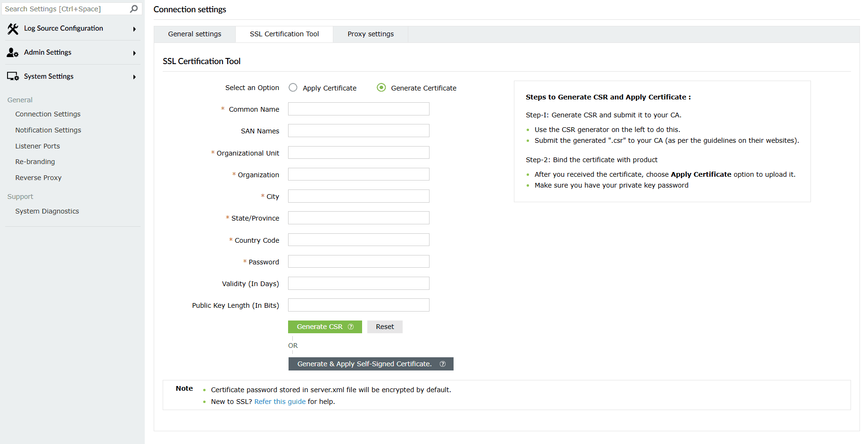Click the help icon on Self-Signed Certificate button
Screen dimensions: 868x444
(443, 364)
